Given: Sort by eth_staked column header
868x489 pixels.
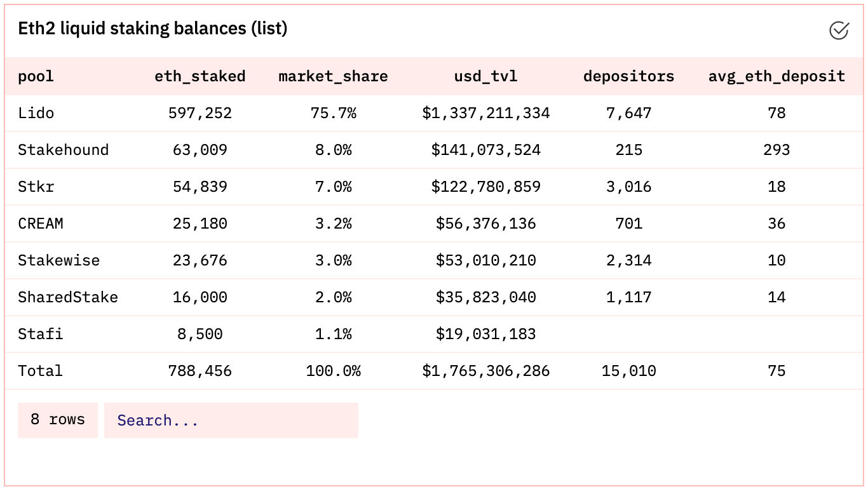Looking at the screenshot, I should (x=200, y=76).
